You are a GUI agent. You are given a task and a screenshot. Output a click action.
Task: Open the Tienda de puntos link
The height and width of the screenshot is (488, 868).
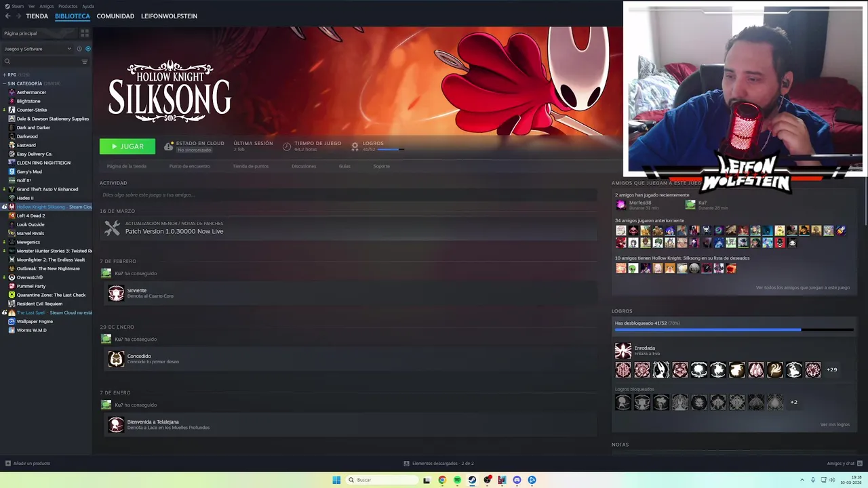point(250,166)
